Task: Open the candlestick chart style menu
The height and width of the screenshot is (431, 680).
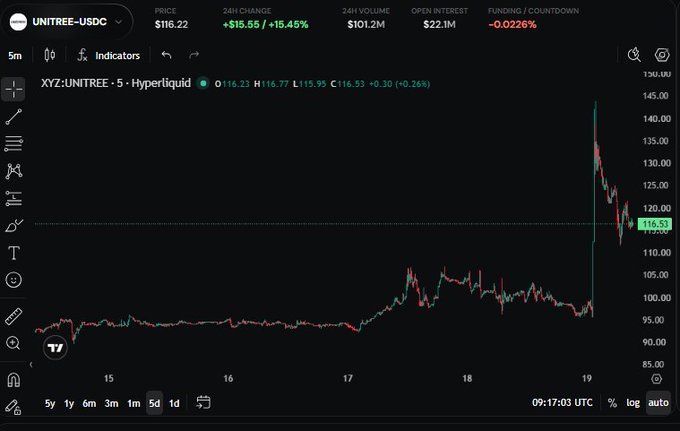Action: click(x=49, y=55)
